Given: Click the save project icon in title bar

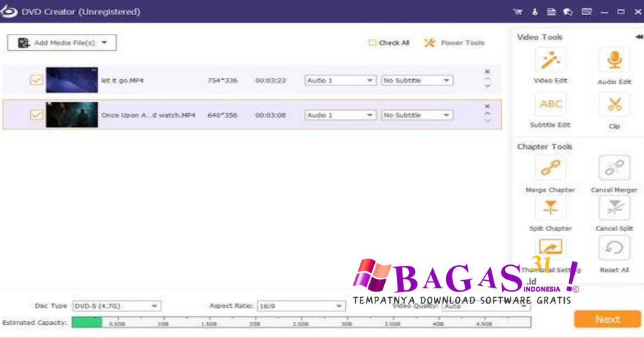Looking at the screenshot, I should (x=551, y=12).
